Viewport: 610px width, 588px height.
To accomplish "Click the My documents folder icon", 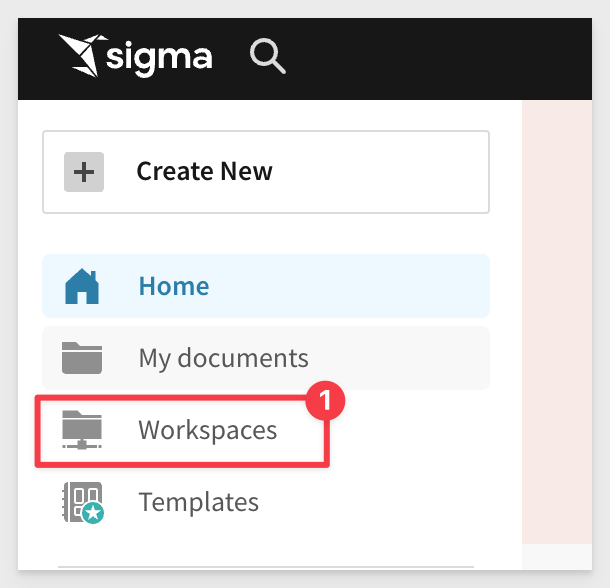I will click(82, 357).
